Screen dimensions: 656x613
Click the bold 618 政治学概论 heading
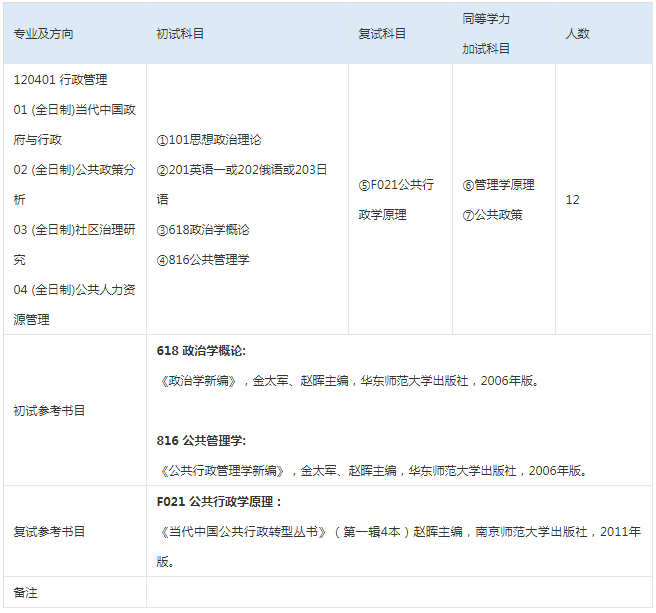point(201,351)
